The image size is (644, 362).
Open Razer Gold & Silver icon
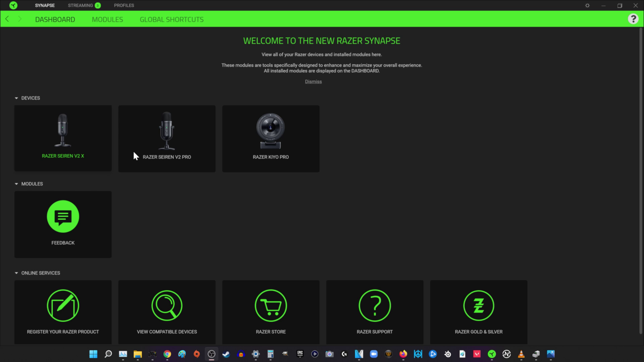(x=479, y=306)
